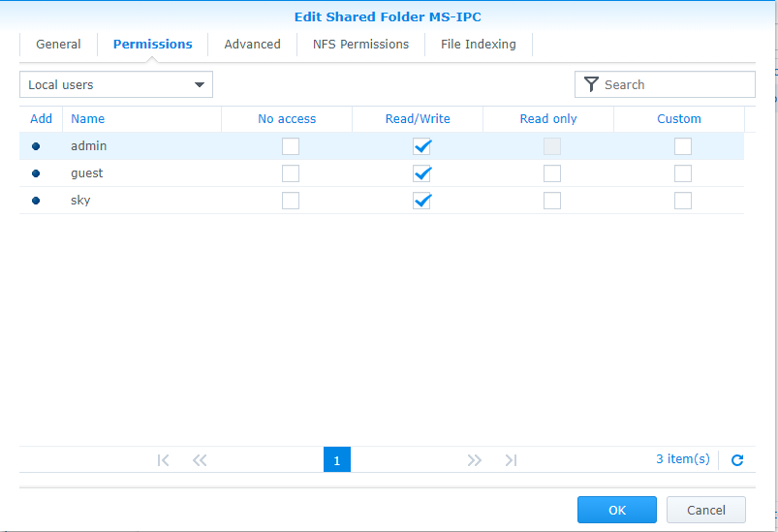The height and width of the screenshot is (532, 778).
Task: Select the guest user name
Action: point(87,173)
